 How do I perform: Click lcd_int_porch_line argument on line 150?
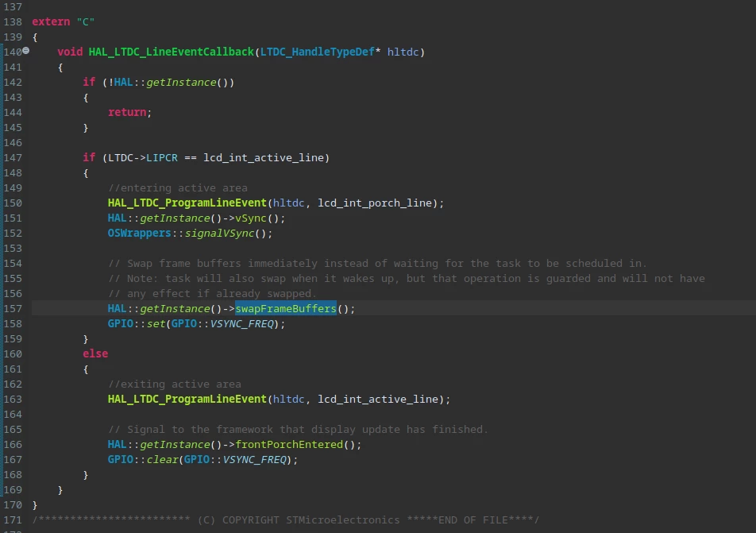pos(375,203)
